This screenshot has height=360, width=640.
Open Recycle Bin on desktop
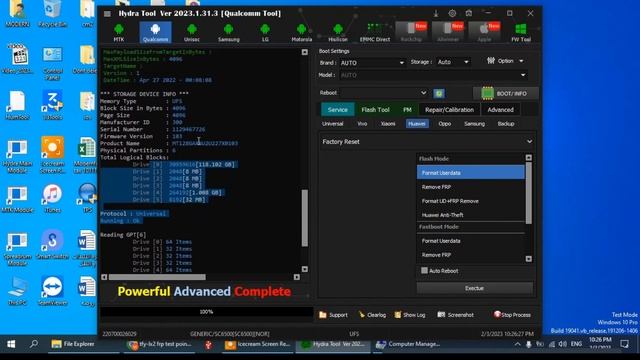point(53,13)
